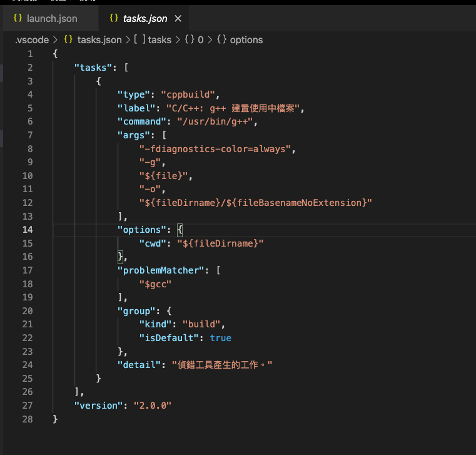Image resolution: width=476 pixels, height=455 pixels.
Task: Click the isDefault true value
Action: tap(220, 338)
